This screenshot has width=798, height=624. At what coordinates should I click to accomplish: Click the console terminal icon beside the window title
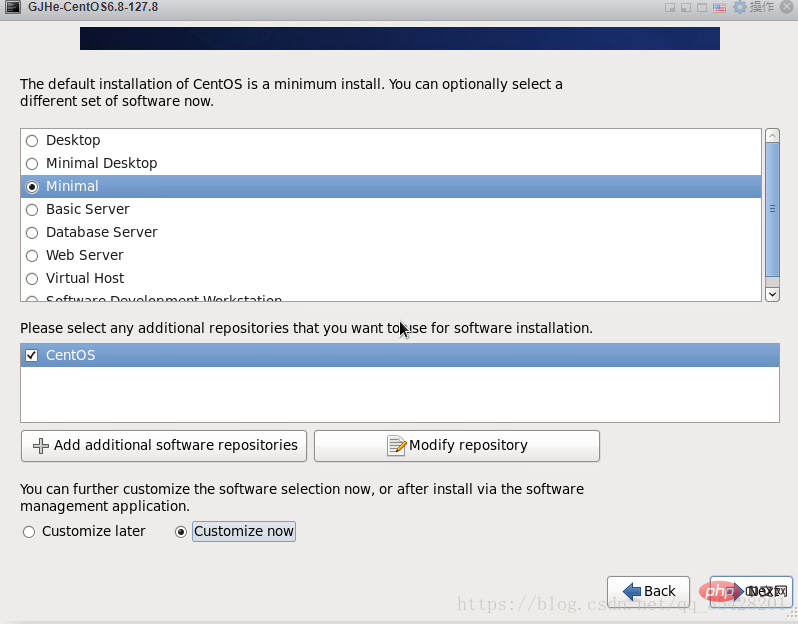pyautogui.click(x=13, y=7)
